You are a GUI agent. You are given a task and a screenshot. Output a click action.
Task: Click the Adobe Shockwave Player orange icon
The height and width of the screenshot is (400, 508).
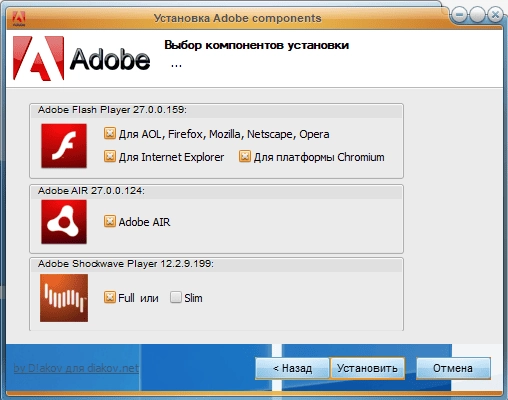click(64, 298)
